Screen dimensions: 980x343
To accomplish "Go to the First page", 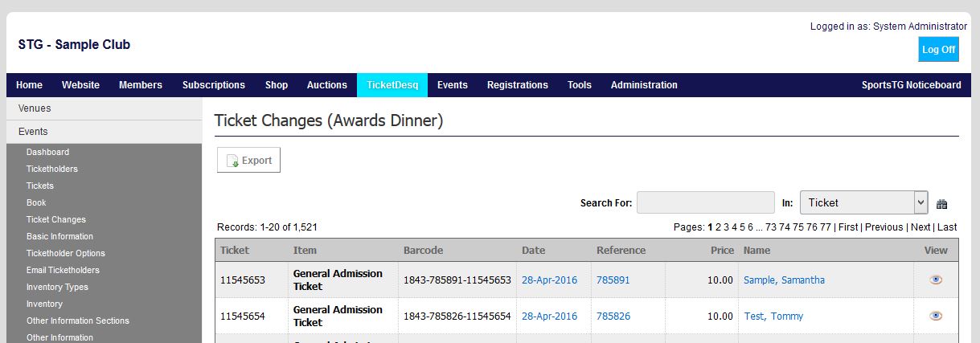I will point(848,227).
